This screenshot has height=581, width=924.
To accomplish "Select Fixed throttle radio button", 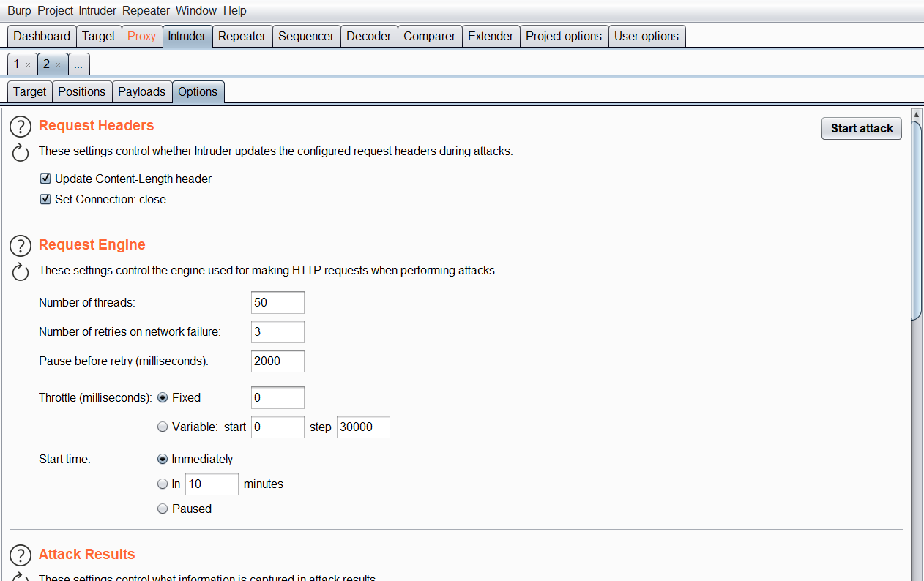I will click(163, 398).
